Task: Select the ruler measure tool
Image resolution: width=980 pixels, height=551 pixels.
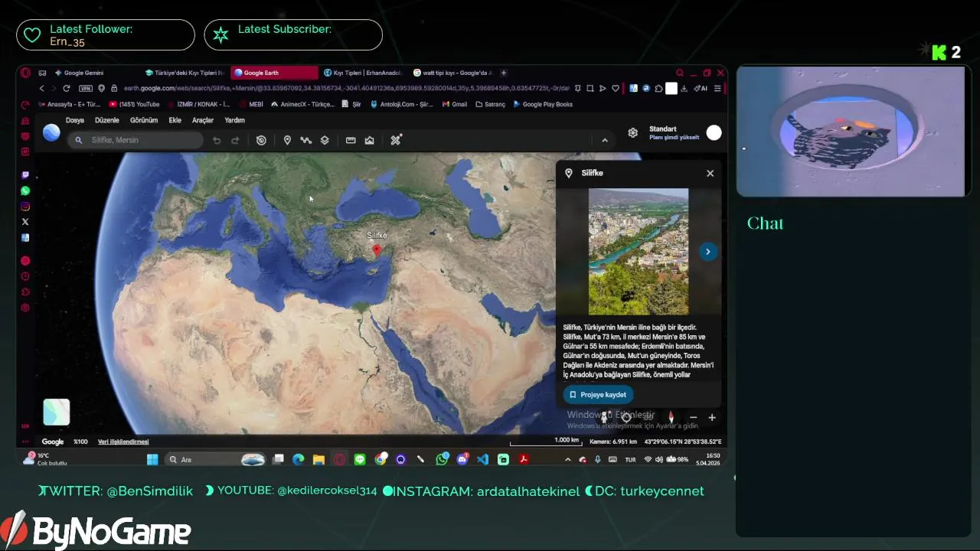Action: pos(351,140)
